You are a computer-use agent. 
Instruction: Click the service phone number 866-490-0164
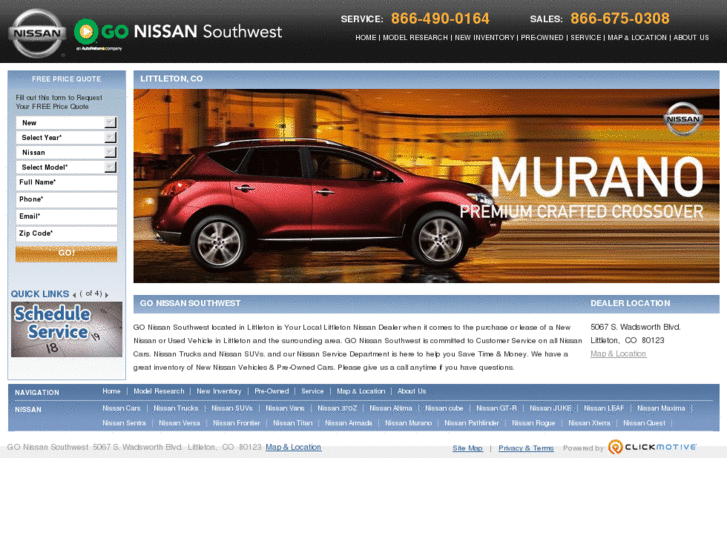(440, 19)
